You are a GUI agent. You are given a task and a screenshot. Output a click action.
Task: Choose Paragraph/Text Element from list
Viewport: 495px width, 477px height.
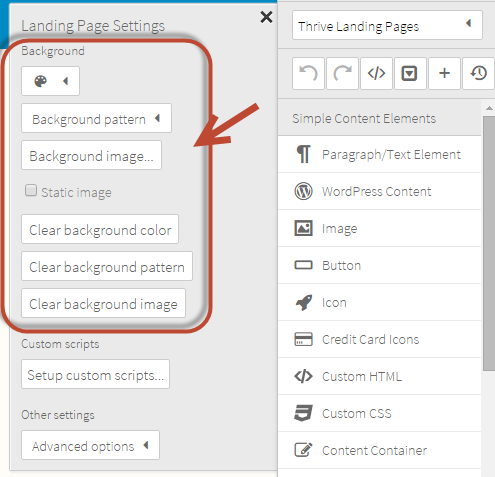[380, 154]
